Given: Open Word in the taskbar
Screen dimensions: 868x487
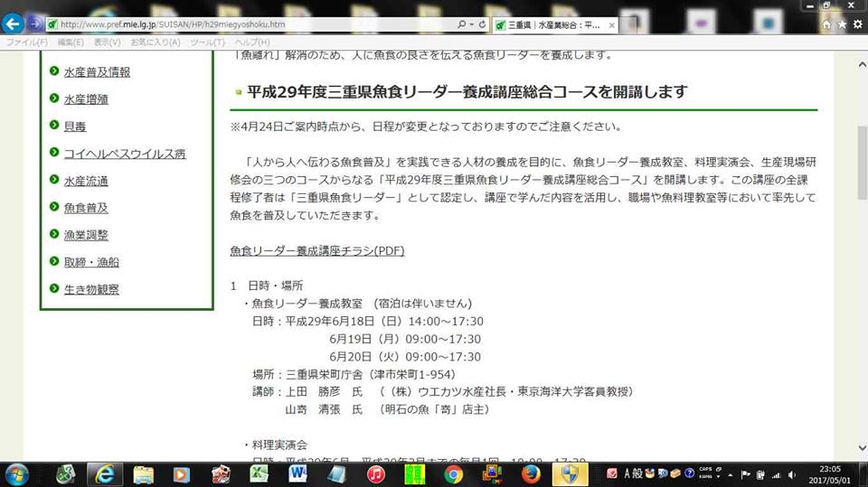Looking at the screenshot, I should (x=297, y=474).
